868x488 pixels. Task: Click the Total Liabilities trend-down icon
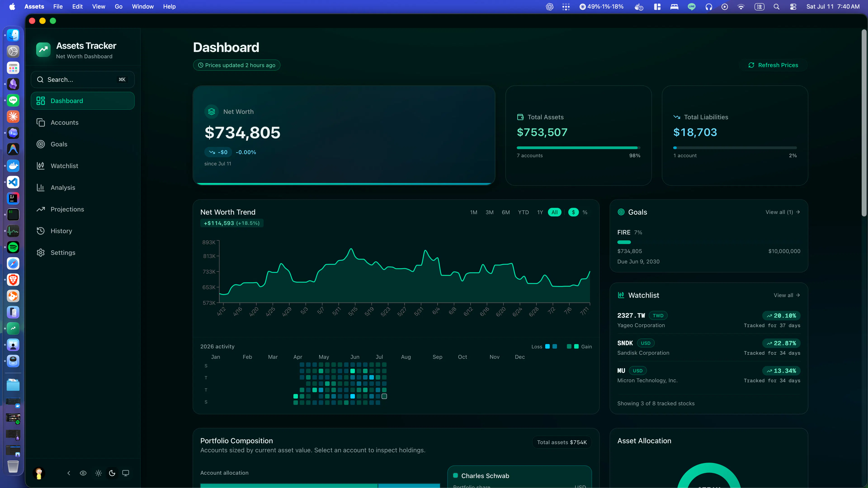[677, 117]
